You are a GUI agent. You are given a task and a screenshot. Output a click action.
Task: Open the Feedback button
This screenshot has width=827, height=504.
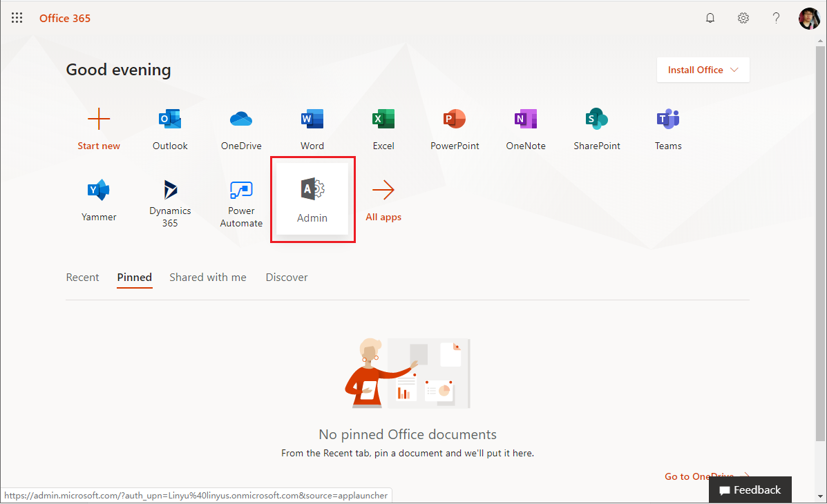[750, 490]
